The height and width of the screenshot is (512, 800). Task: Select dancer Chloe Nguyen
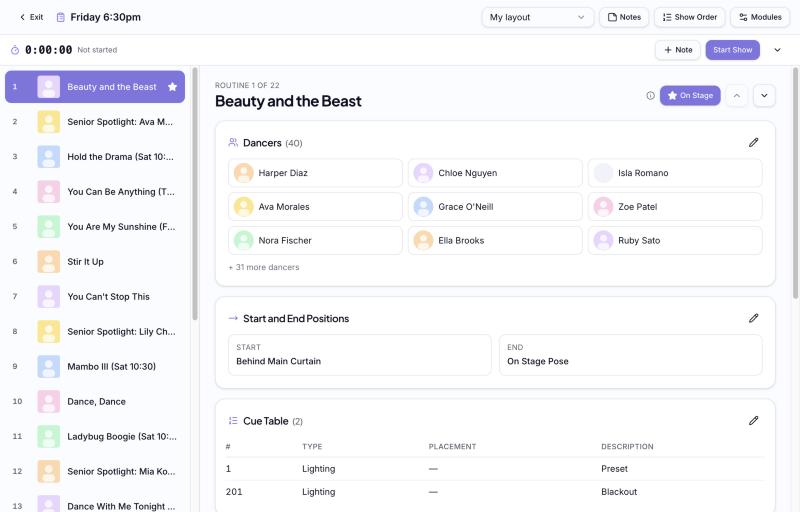pyautogui.click(x=495, y=173)
